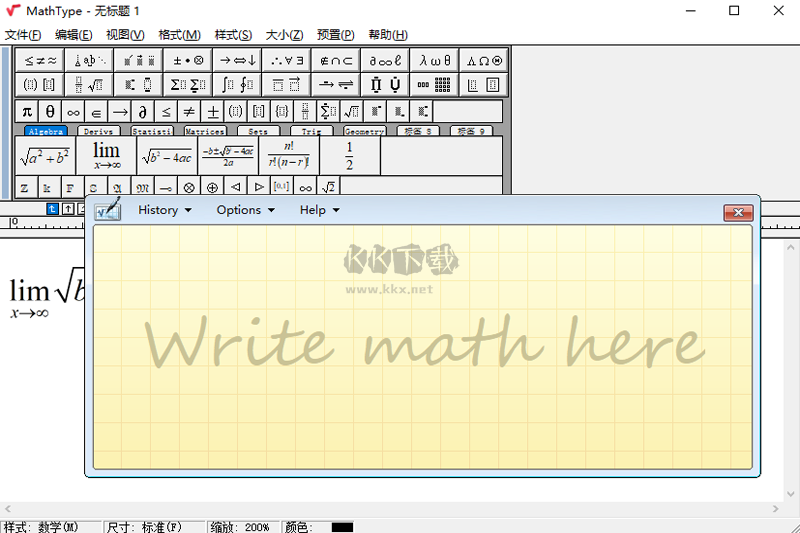800x533 pixels.
Task: Switch to the Matrices tab
Action: pyautogui.click(x=204, y=131)
